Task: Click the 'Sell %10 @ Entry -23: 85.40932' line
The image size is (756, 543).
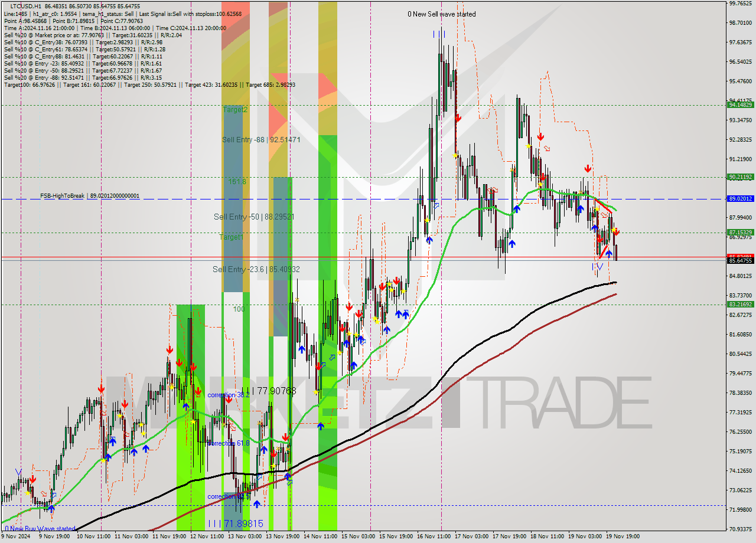Action: 83,63
